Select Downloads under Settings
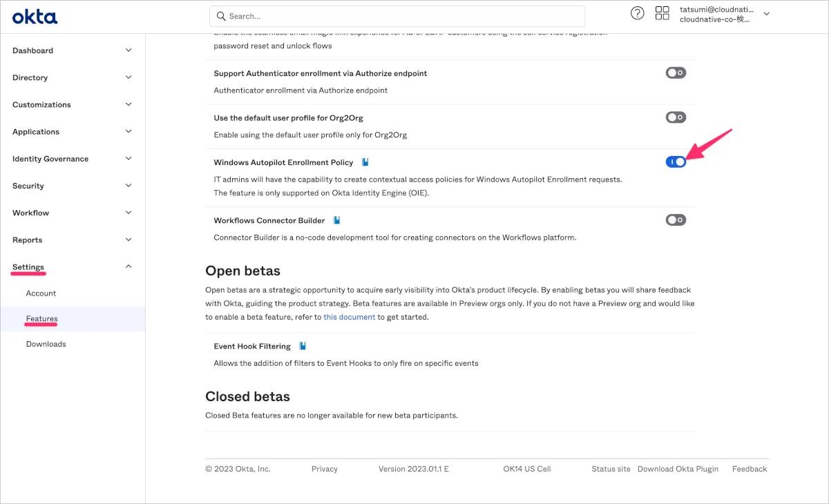829x504 pixels. 46,344
